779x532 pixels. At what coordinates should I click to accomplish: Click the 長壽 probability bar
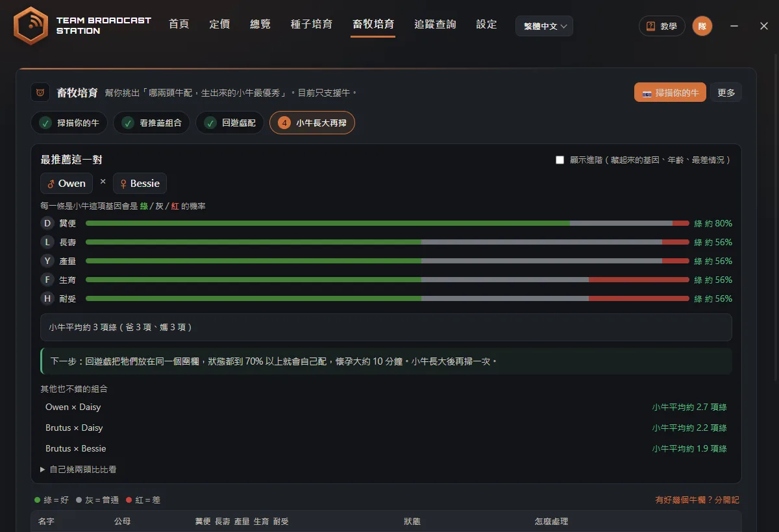tap(388, 242)
